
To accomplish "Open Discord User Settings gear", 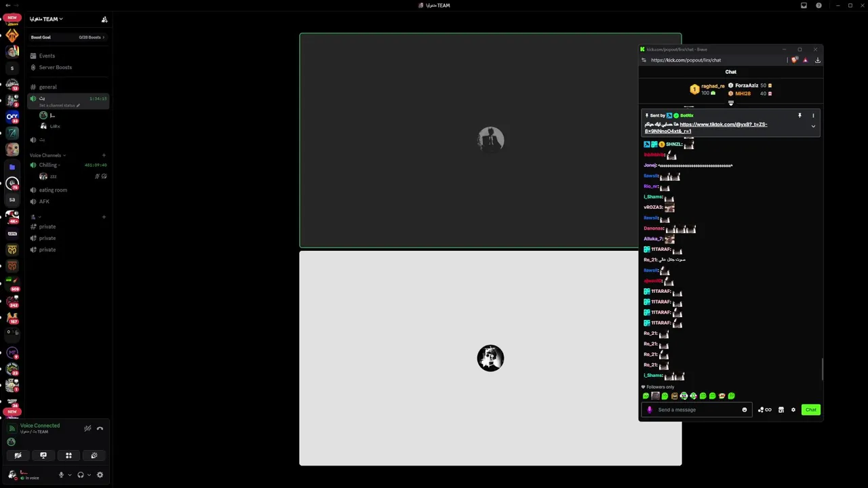I will pyautogui.click(x=100, y=475).
